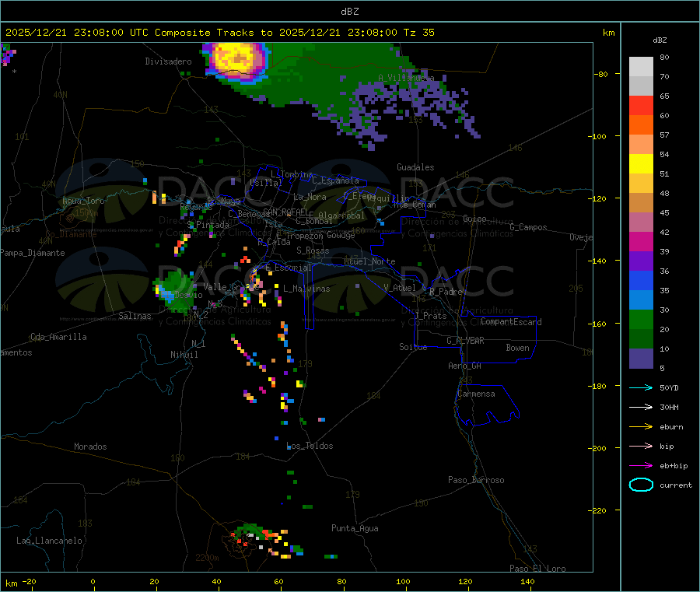The height and width of the screenshot is (592, 700).
Task: Click the 'Morados' map label
Action: [x=90, y=447]
